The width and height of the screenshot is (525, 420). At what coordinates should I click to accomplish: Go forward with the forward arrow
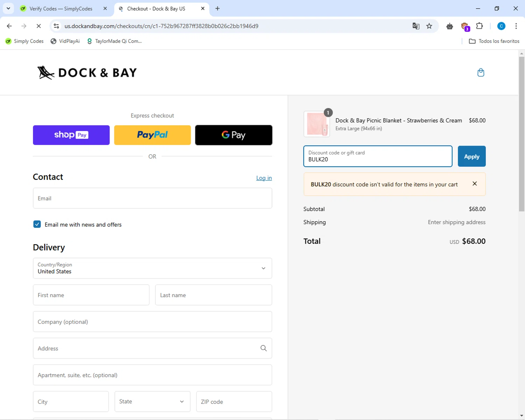click(x=24, y=26)
